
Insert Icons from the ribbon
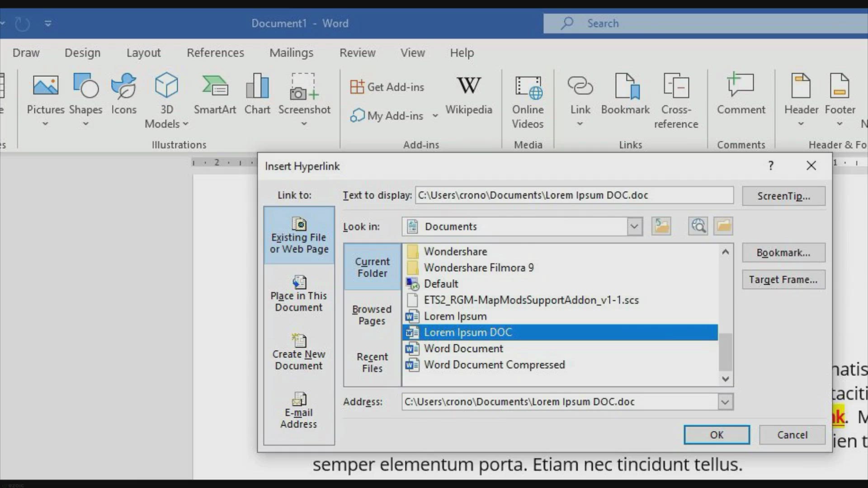123,94
